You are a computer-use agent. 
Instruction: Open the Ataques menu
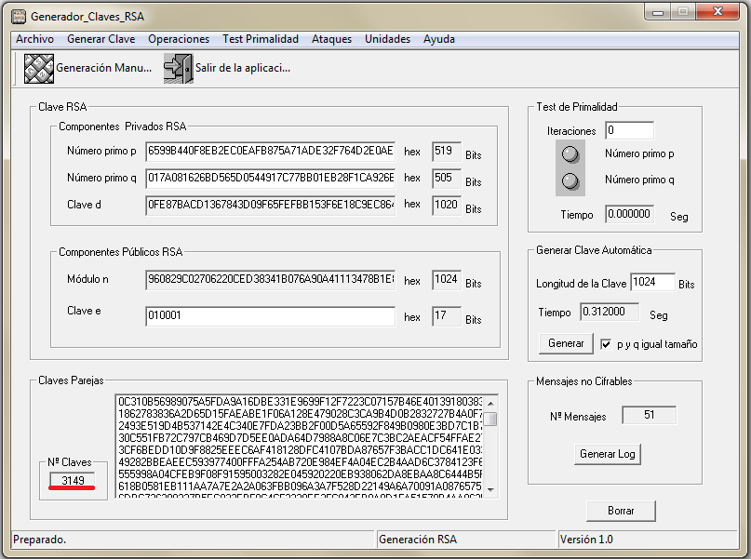point(331,39)
